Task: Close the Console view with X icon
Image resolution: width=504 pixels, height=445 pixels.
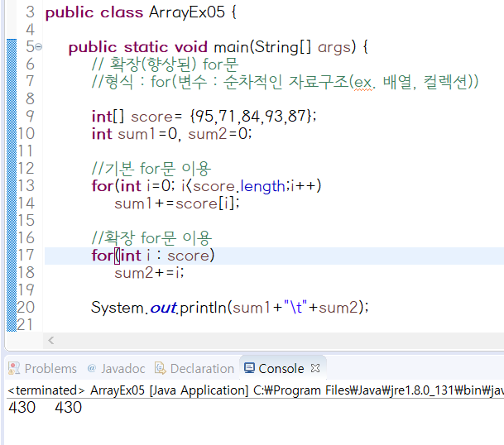Action: pos(315,368)
